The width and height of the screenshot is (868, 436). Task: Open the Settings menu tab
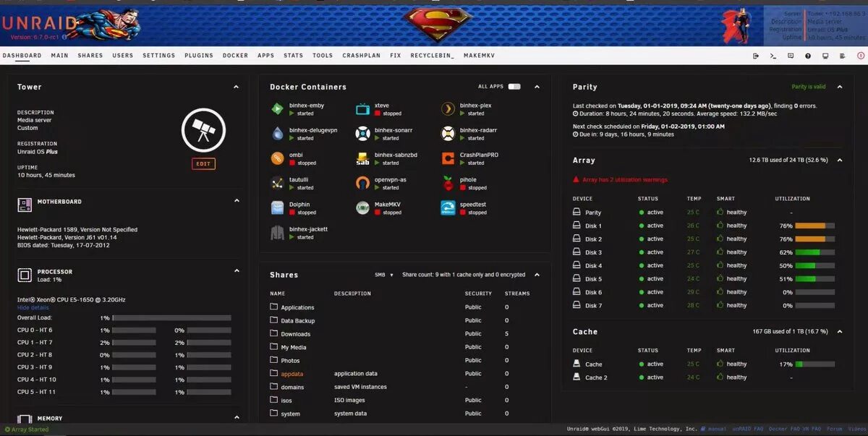coord(158,56)
